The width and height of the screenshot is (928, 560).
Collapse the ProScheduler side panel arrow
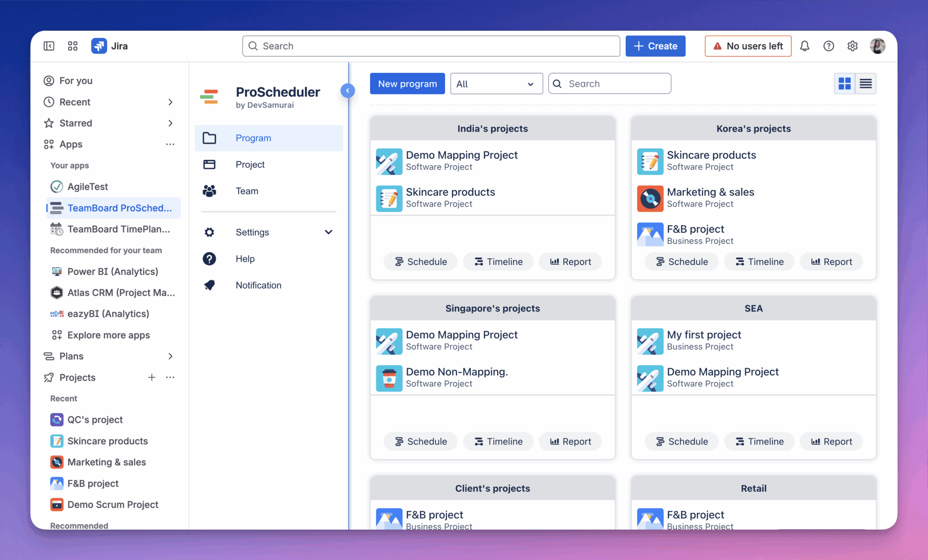coord(348,91)
